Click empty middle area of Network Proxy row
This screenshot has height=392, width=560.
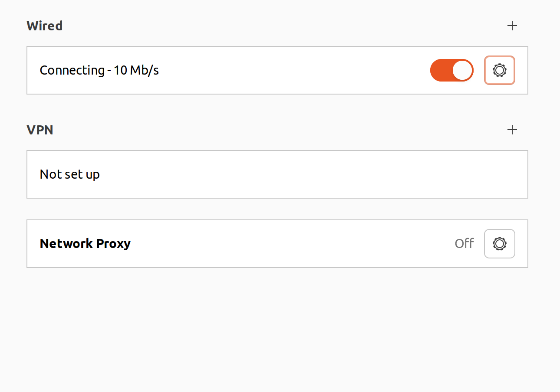tap(282, 244)
